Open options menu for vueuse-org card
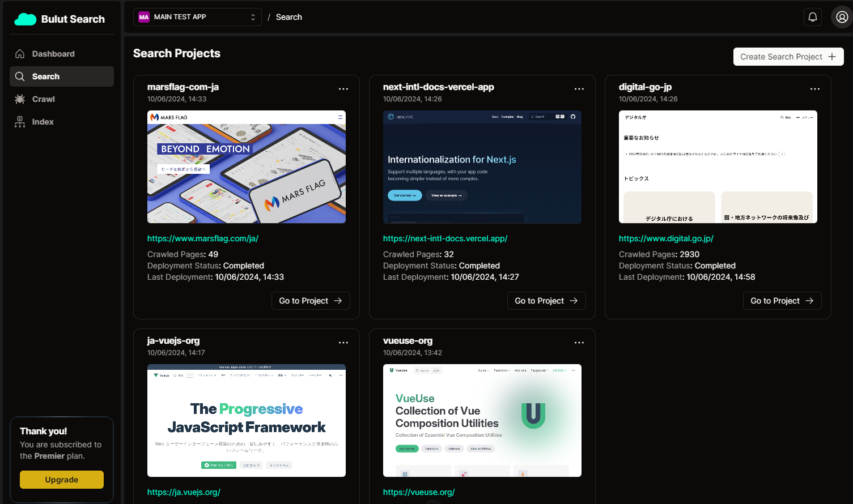This screenshot has height=504, width=853. (579, 343)
